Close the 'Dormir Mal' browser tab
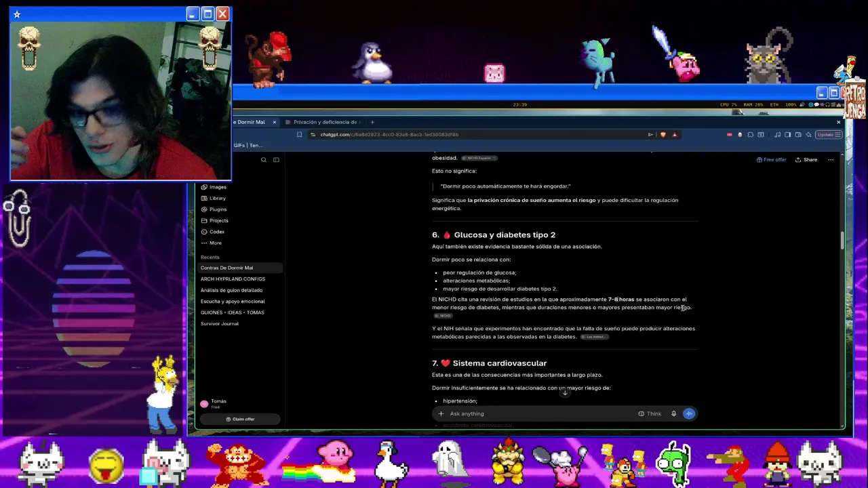This screenshot has width=868, height=488. [275, 122]
